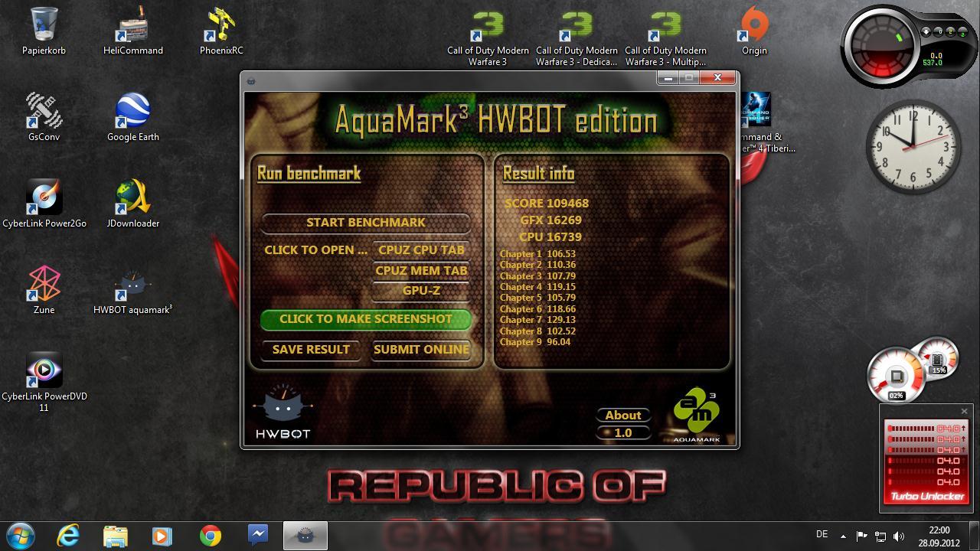Select the GsConv desktop icon

click(x=44, y=117)
